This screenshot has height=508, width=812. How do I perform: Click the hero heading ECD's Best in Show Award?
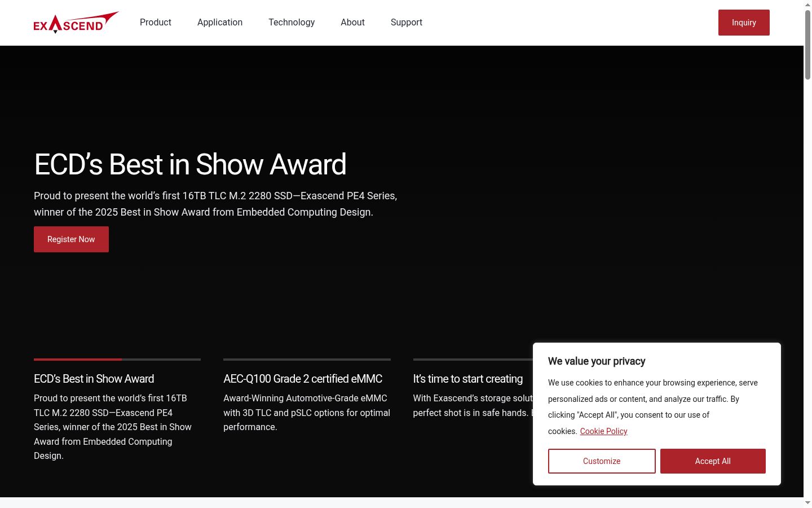click(x=190, y=164)
